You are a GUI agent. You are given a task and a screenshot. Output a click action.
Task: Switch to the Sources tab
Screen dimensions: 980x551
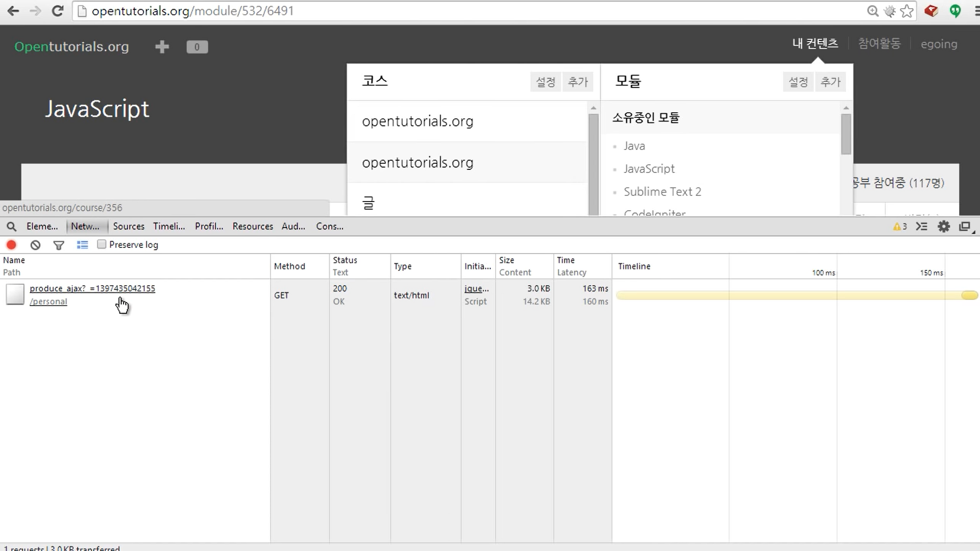pos(129,227)
